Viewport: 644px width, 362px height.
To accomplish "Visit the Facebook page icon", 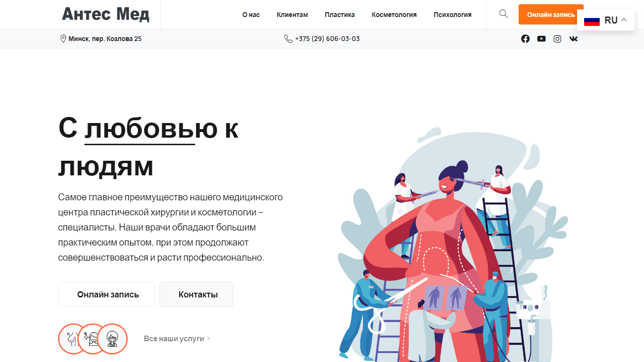I will (525, 39).
